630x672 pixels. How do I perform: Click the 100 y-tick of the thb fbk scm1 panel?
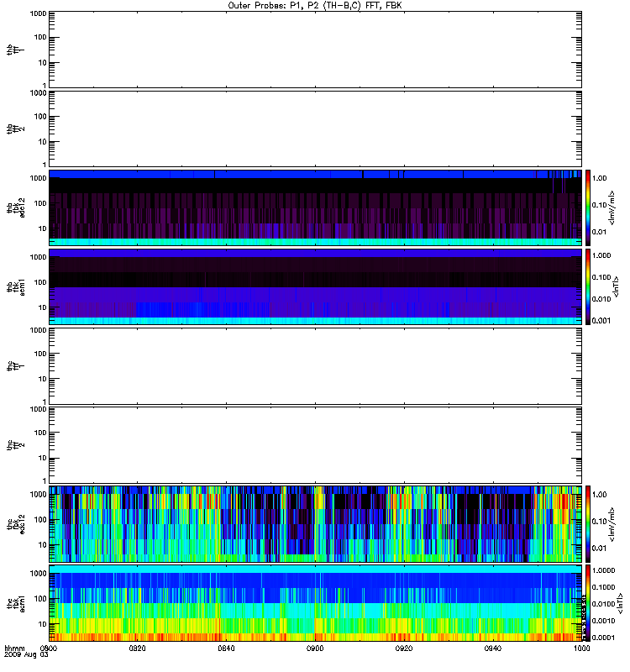(x=39, y=282)
